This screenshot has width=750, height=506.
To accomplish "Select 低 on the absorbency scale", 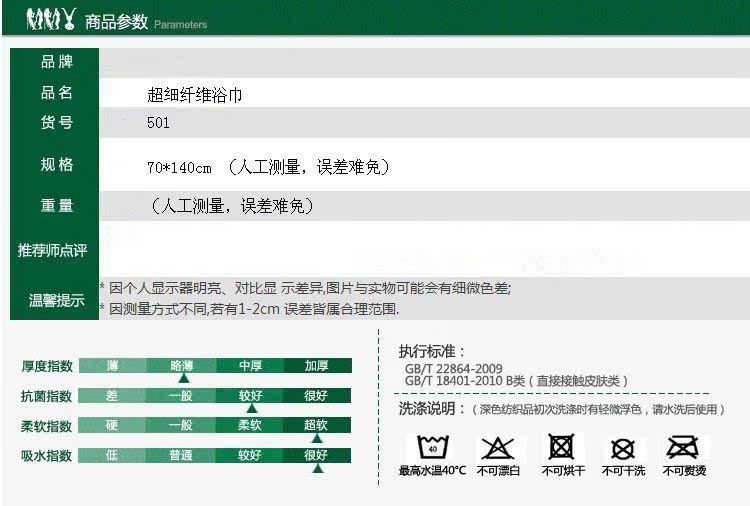I will [112, 455].
